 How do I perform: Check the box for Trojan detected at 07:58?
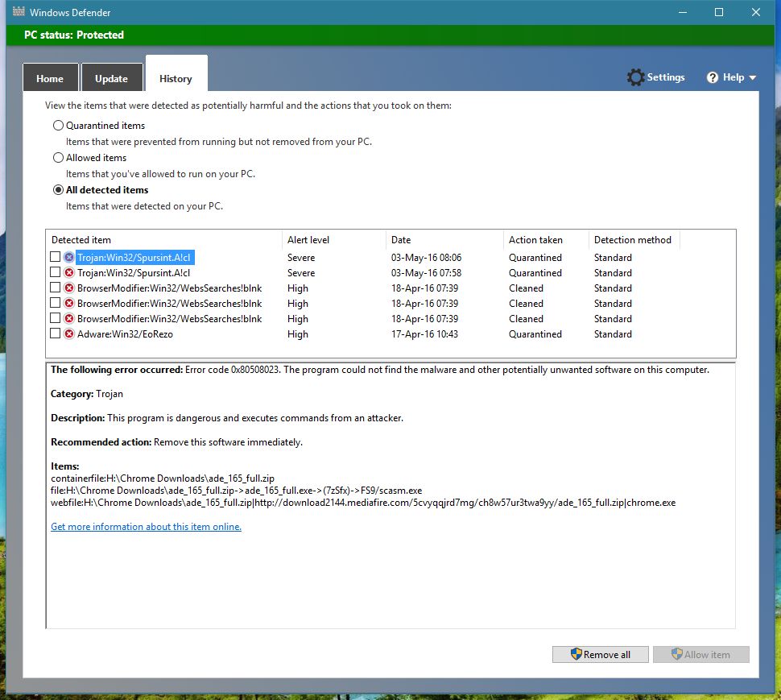[x=56, y=272]
